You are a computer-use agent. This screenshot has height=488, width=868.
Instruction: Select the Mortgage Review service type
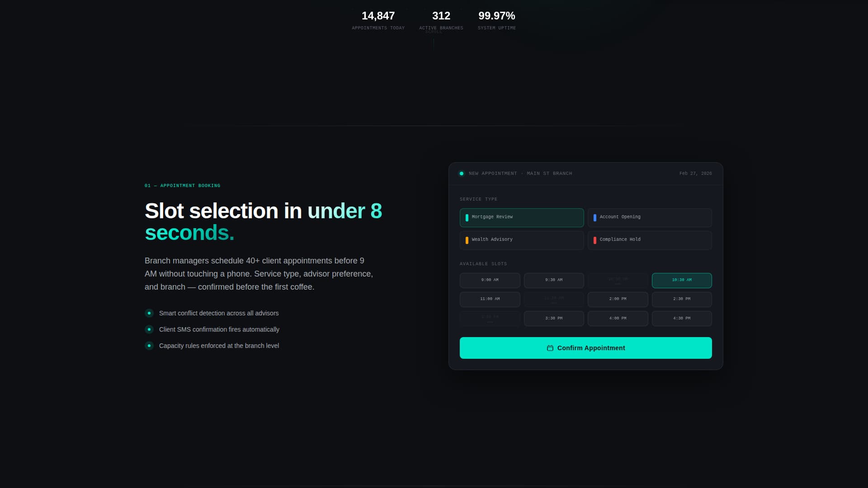(522, 217)
